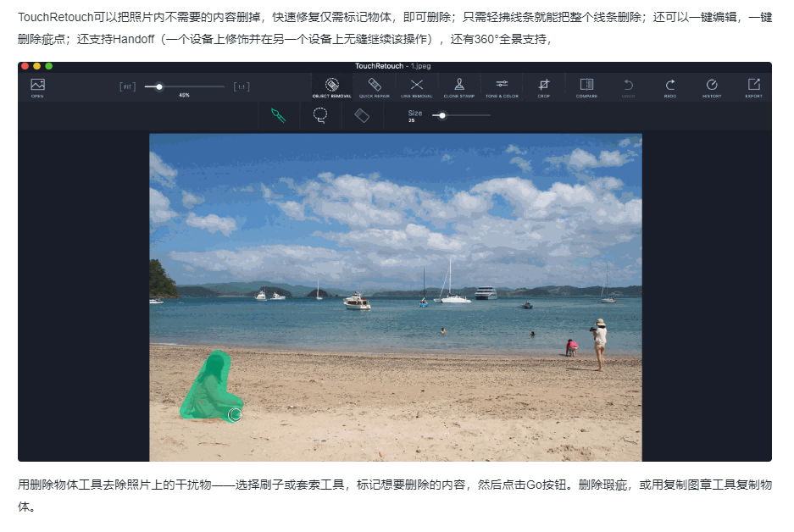Viewport: 794px width, 532px height.
Task: Click the brush Size value 25
Action: click(412, 120)
